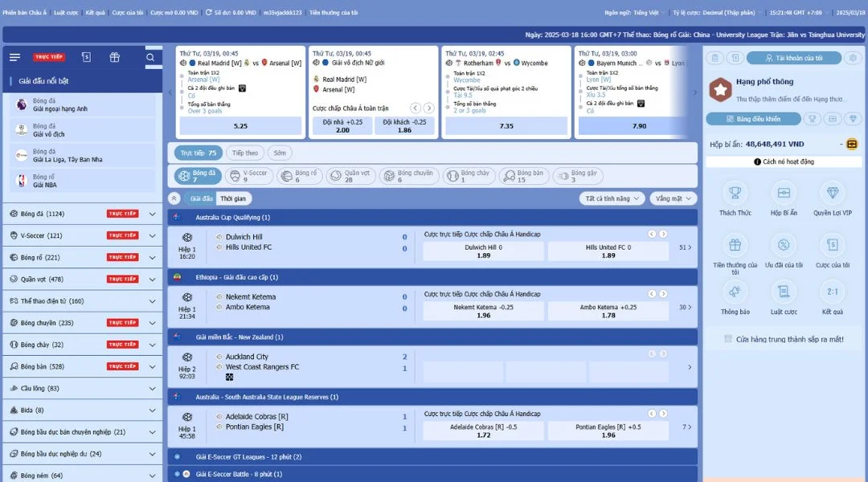This screenshot has width=868, height=482.
Task: Select the V-Soccer sport filter
Action: coord(248,176)
